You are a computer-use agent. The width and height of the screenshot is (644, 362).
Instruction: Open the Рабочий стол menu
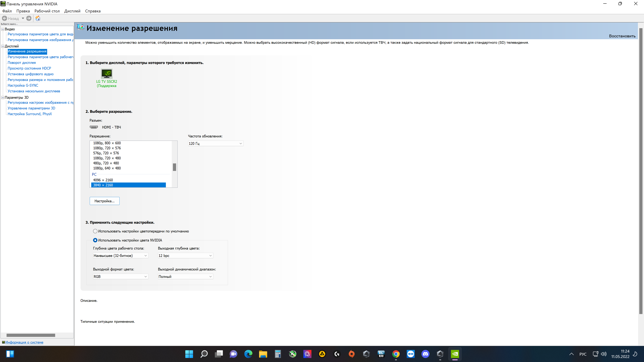(x=47, y=11)
